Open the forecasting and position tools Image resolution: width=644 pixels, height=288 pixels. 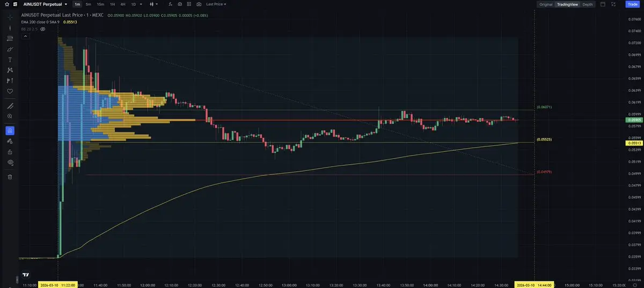coord(10,80)
